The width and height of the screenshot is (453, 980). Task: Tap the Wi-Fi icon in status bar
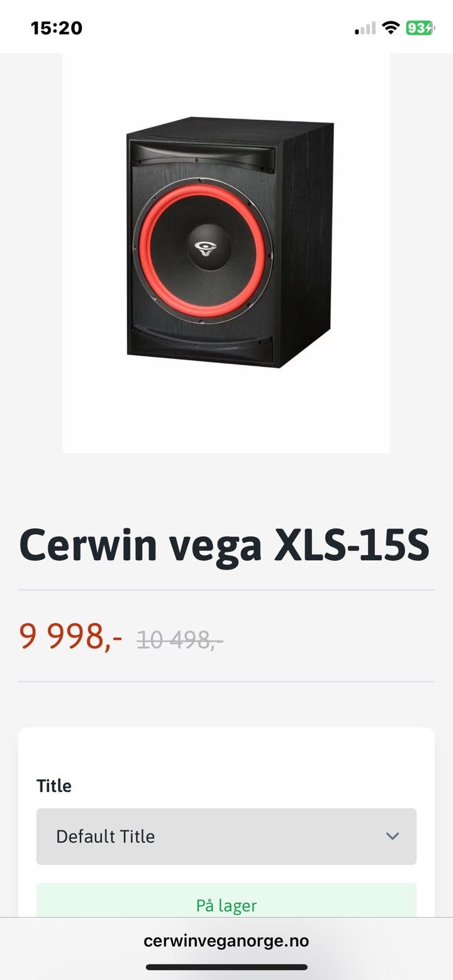tap(391, 28)
